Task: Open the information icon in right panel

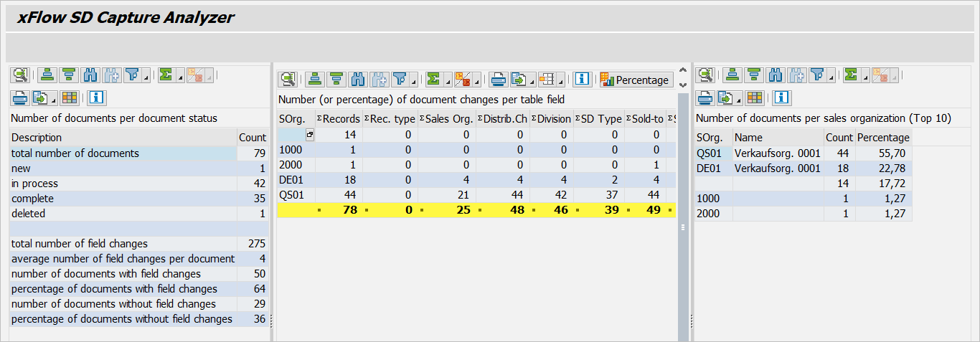Action: tap(782, 98)
